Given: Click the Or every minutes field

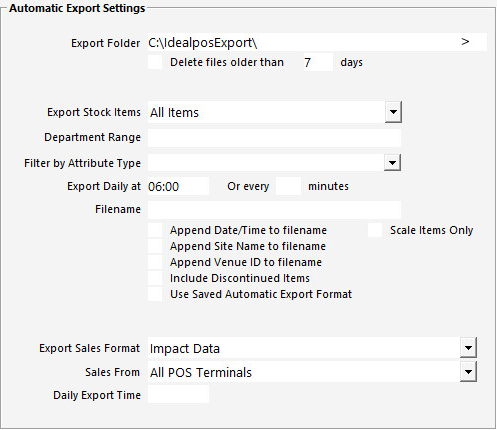Looking at the screenshot, I should pyautogui.click(x=288, y=186).
